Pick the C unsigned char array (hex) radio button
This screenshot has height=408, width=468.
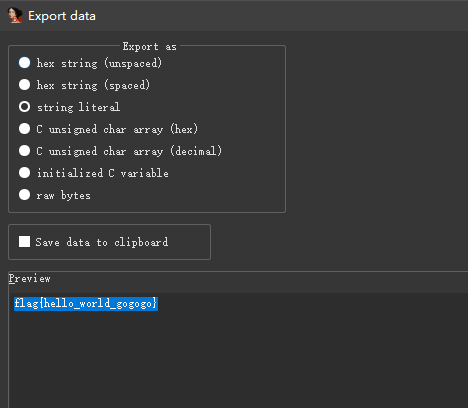[x=24, y=129]
